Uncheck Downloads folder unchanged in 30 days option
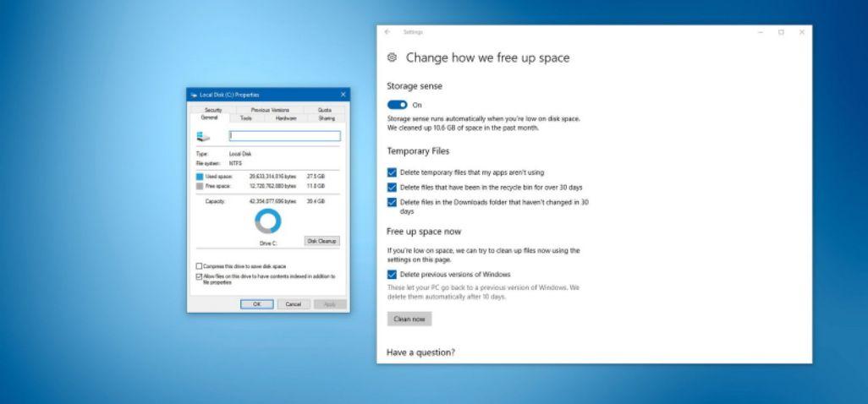The height and width of the screenshot is (404, 868). [392, 202]
